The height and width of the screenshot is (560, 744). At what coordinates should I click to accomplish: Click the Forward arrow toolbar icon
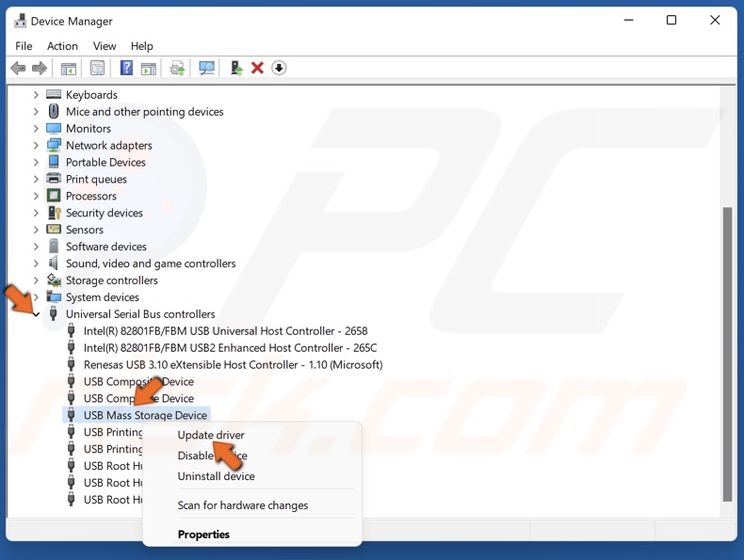(40, 69)
